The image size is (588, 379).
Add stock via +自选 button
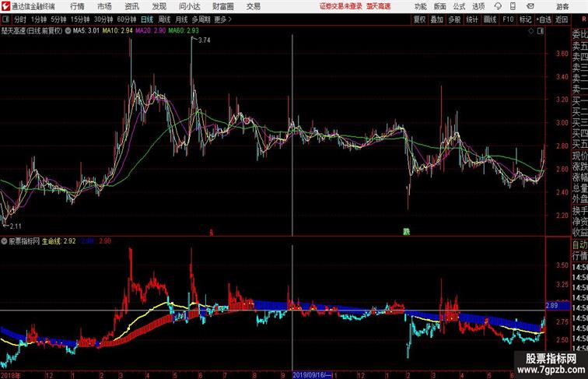coord(544,19)
